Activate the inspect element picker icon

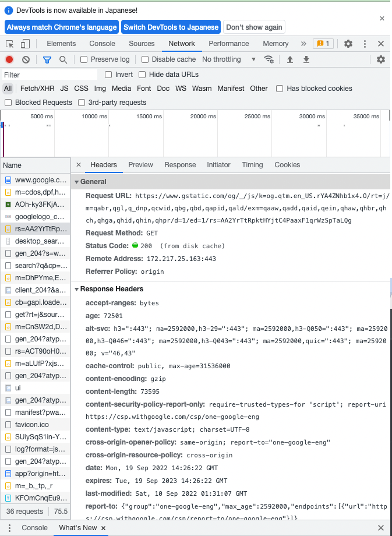[10, 44]
